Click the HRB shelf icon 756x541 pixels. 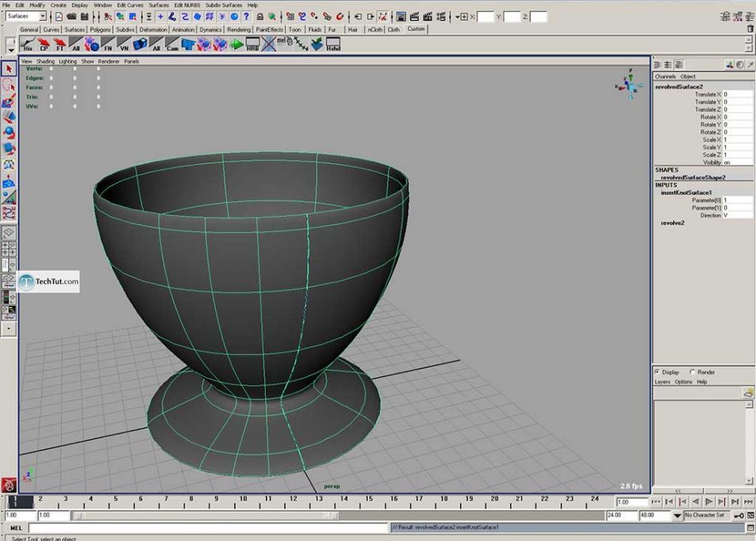[253, 45]
